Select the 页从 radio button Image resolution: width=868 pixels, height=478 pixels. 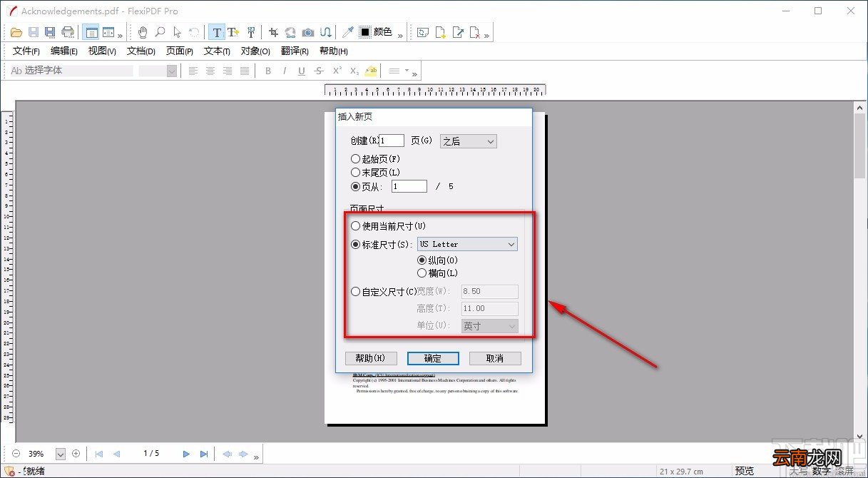pos(355,186)
